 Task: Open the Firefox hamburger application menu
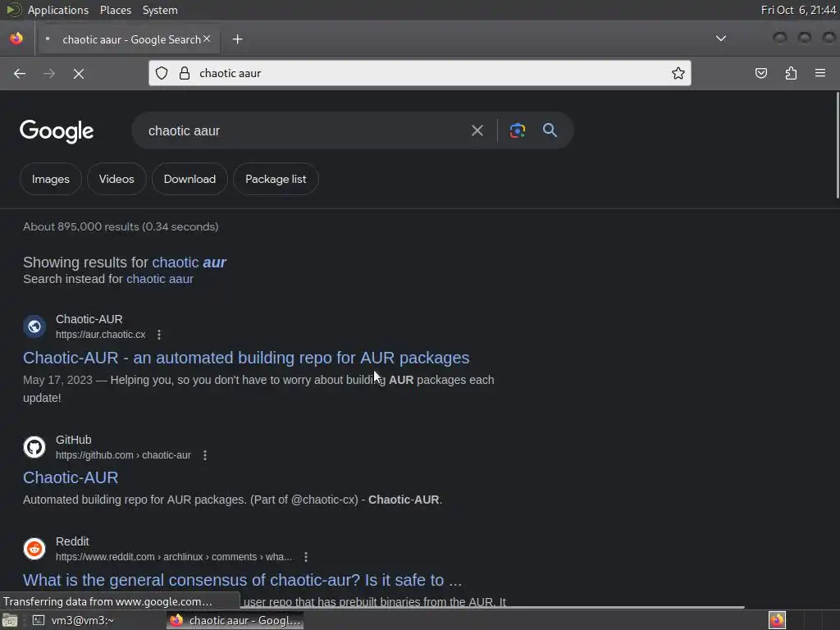pyautogui.click(x=820, y=73)
